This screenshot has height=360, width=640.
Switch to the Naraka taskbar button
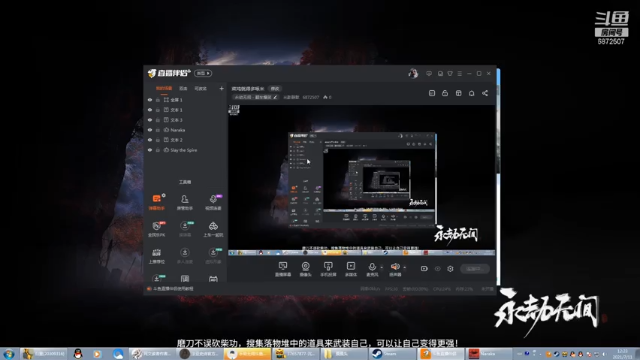pos(489,354)
